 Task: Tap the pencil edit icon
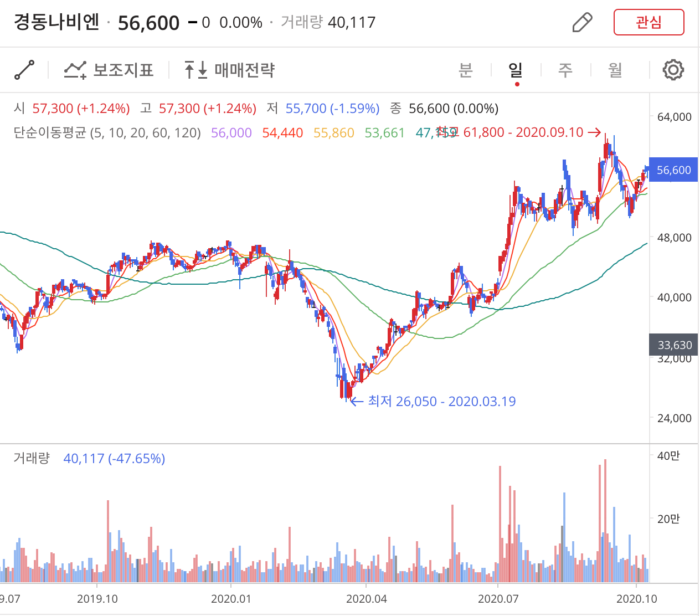coord(582,23)
